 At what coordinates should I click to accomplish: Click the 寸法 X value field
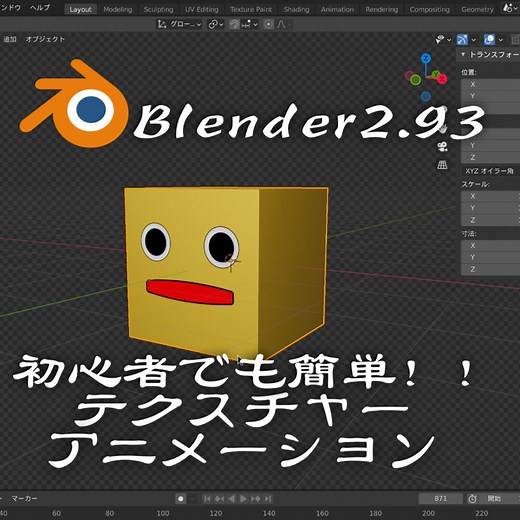click(490, 246)
